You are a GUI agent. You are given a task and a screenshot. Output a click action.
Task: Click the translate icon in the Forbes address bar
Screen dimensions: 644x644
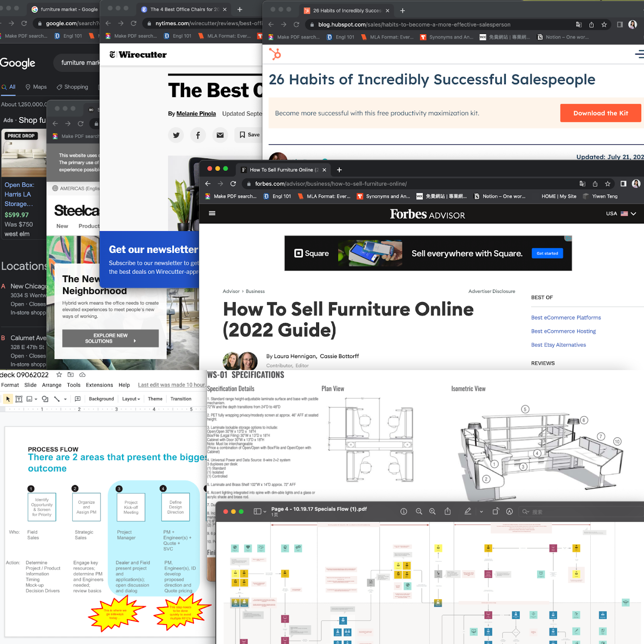[x=582, y=184]
